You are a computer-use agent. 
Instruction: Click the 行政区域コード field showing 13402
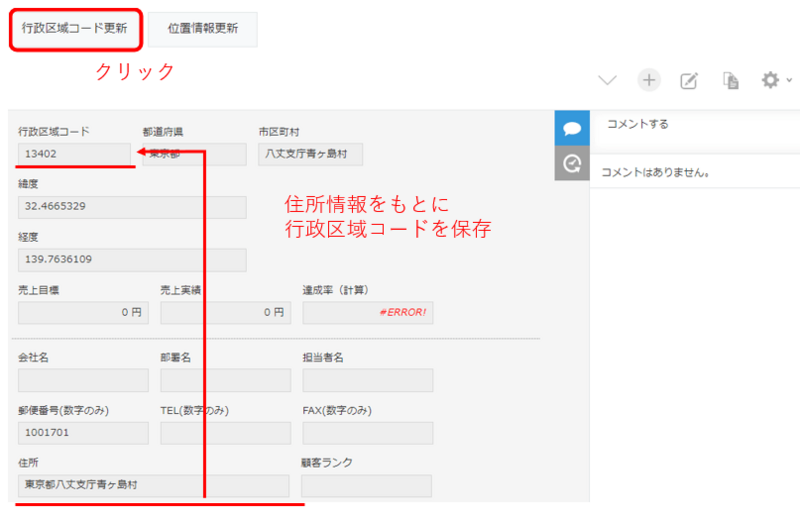[75, 154]
